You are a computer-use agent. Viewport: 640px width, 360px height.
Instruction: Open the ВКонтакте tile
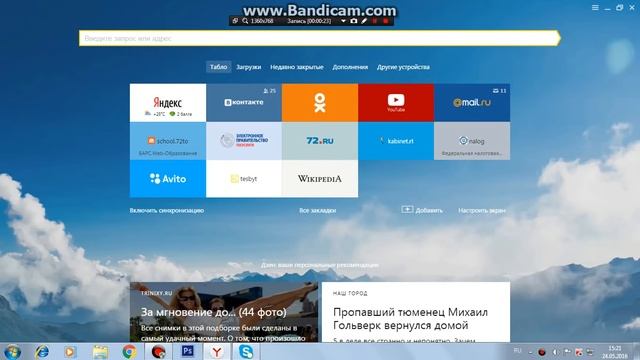point(244,102)
